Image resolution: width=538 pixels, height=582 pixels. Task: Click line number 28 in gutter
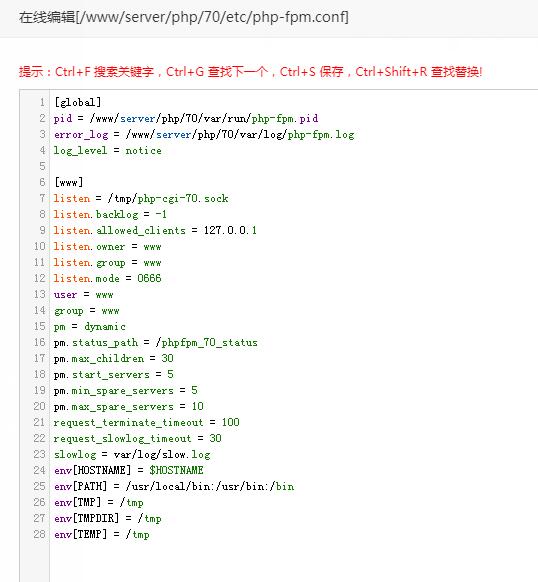coord(39,534)
